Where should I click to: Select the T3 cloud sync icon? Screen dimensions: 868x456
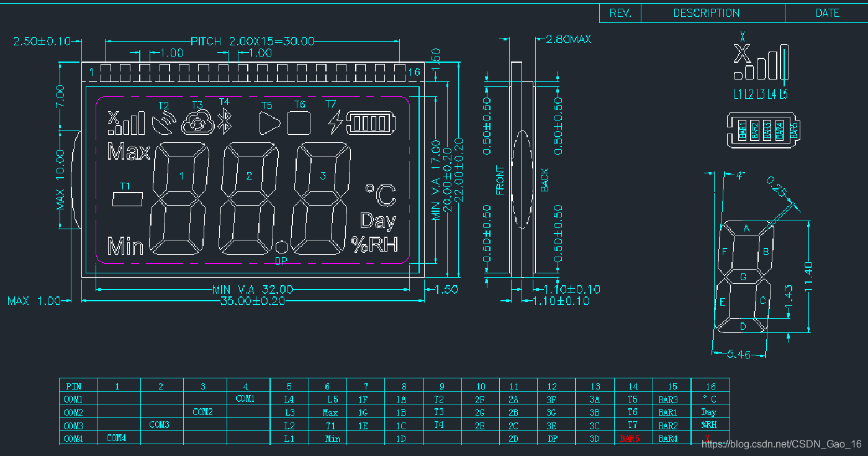pos(197,123)
